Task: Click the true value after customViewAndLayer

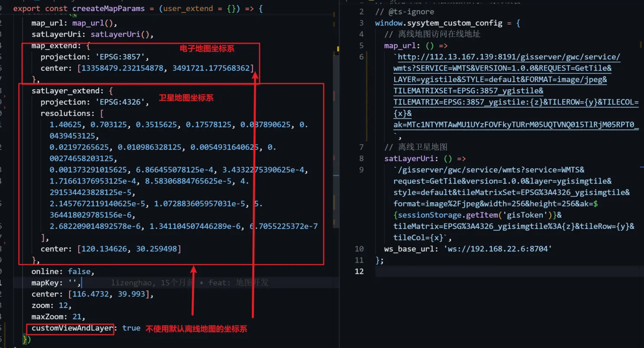Action: click(131, 328)
